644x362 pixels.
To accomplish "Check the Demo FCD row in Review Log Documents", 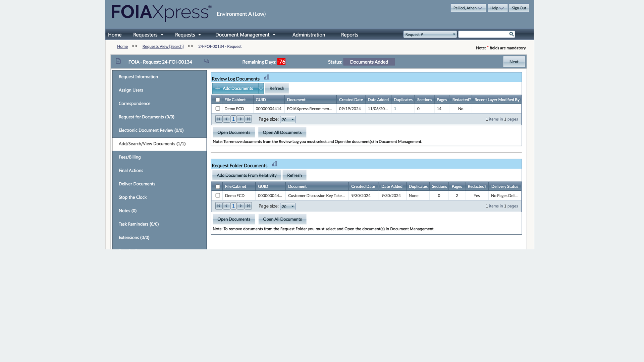I will coord(218,108).
